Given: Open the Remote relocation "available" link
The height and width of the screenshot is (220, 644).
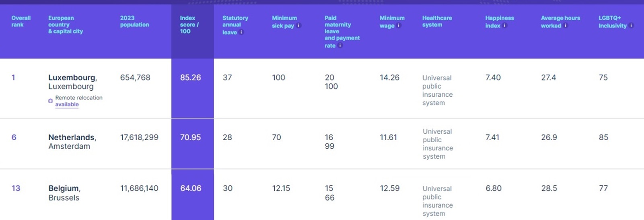Looking at the screenshot, I should click(67, 104).
